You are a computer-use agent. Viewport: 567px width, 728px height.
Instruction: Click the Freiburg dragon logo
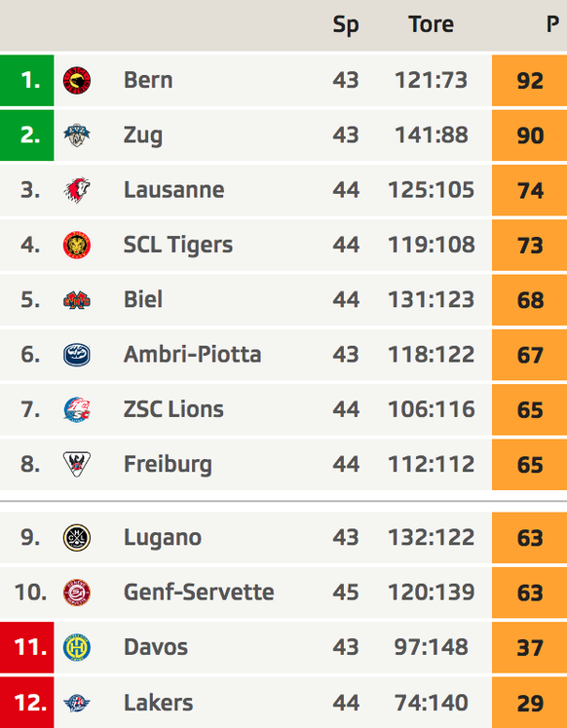(77, 464)
